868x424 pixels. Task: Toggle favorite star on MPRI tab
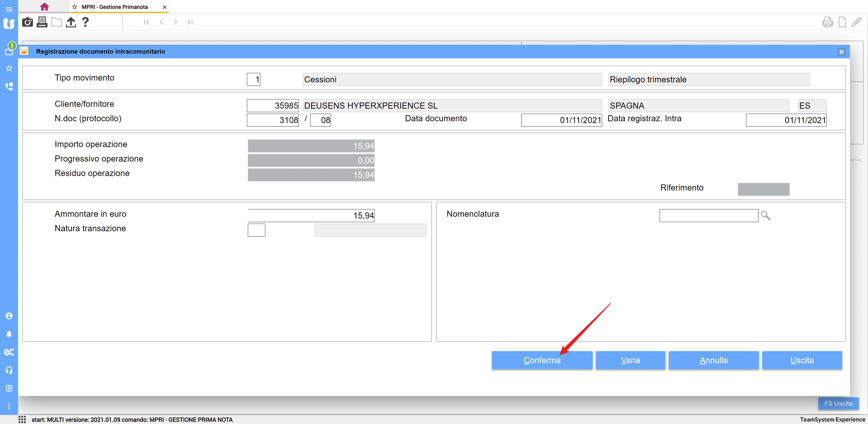tap(75, 7)
